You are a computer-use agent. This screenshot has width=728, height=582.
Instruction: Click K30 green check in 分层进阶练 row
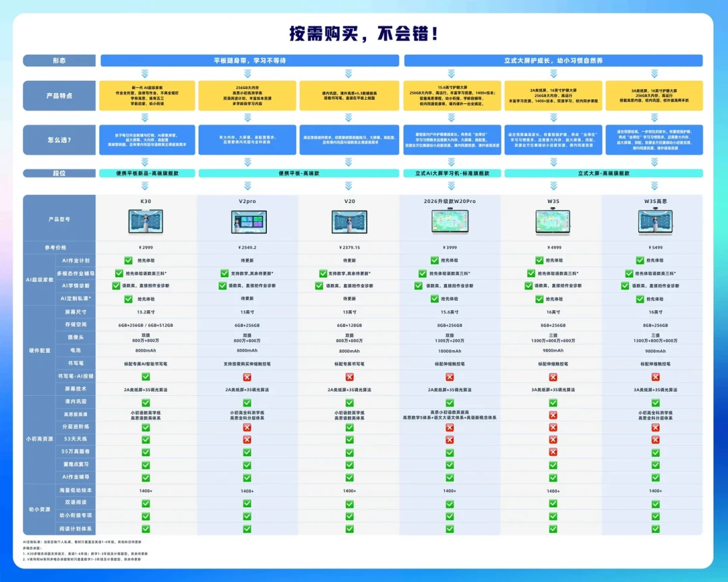[146, 428]
